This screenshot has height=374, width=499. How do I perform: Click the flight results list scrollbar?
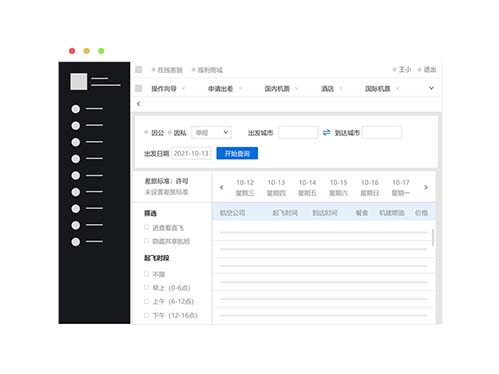[433, 237]
